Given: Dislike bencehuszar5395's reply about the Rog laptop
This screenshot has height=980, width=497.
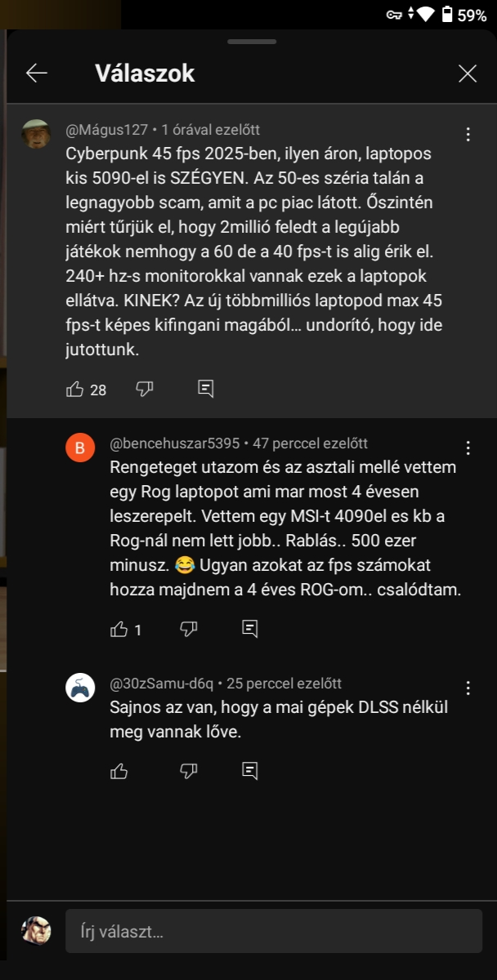Looking at the screenshot, I should coord(189,629).
